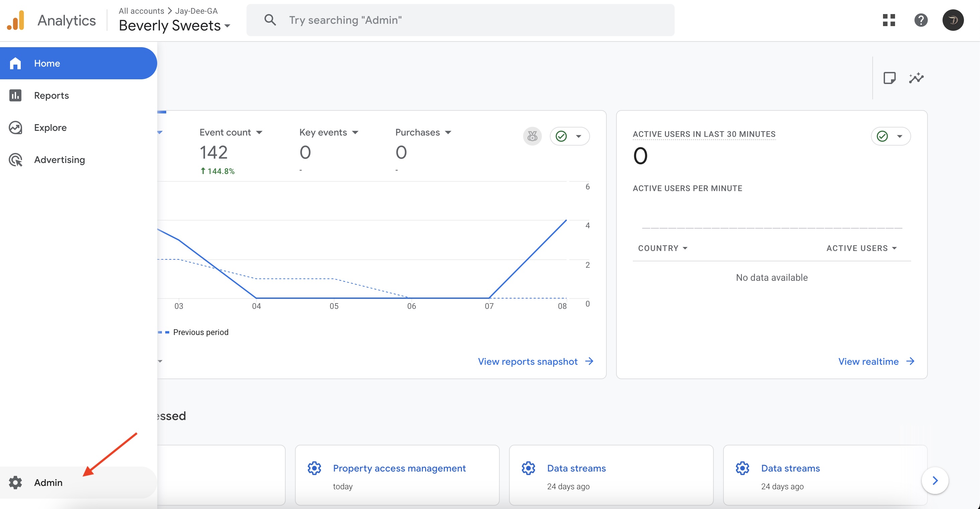Screen dimensions: 980x509
Task: Open the Explore section
Action: [x=50, y=127]
